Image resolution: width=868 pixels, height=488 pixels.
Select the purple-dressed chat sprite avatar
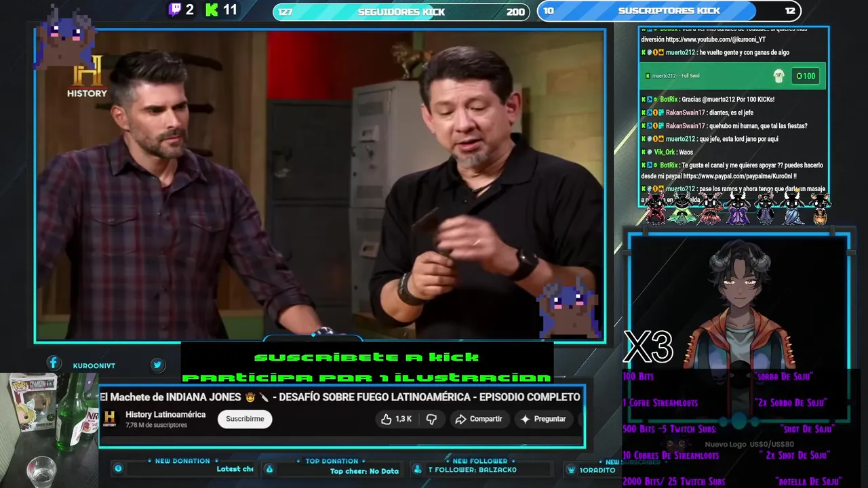pos(737,208)
